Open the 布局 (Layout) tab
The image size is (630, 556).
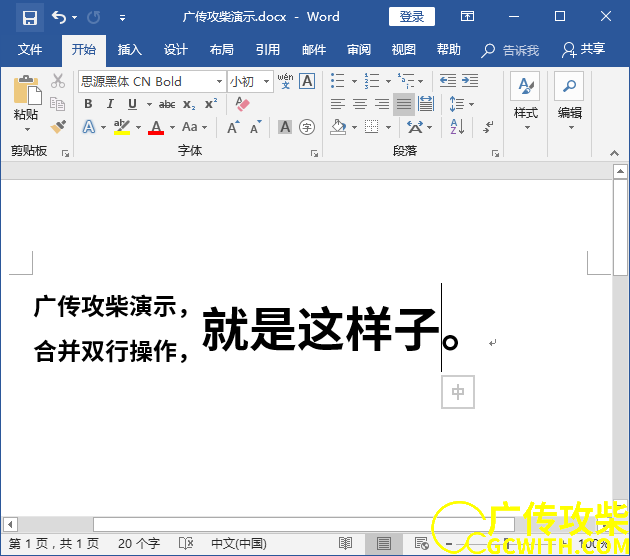[x=222, y=50]
